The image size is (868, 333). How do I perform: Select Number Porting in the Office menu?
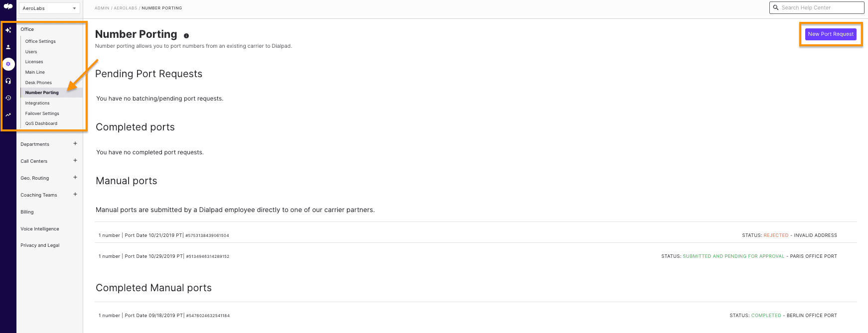42,92
